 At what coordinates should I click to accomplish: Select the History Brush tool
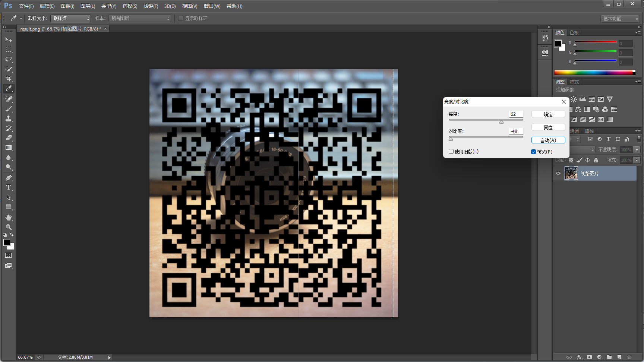point(9,128)
